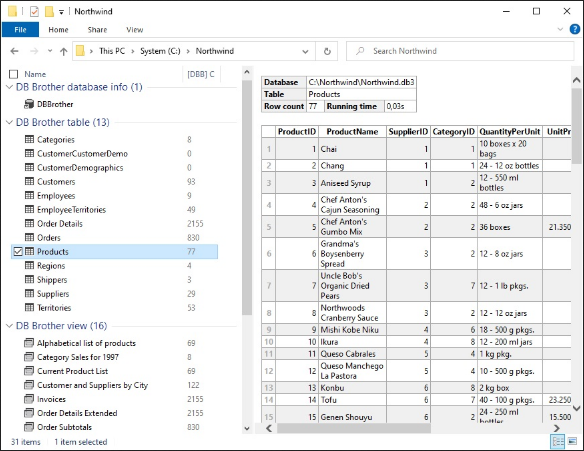Expand the ribbon with the chevron

point(560,29)
